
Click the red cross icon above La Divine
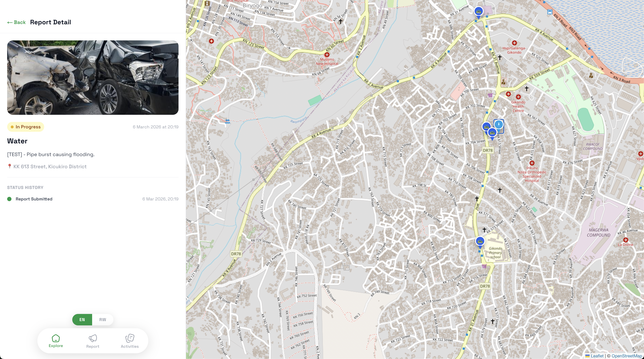pos(626,240)
